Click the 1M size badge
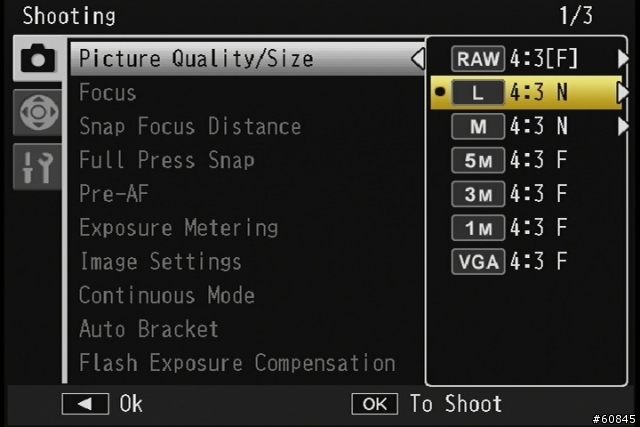Screen dimensions: 640x427 (478, 228)
